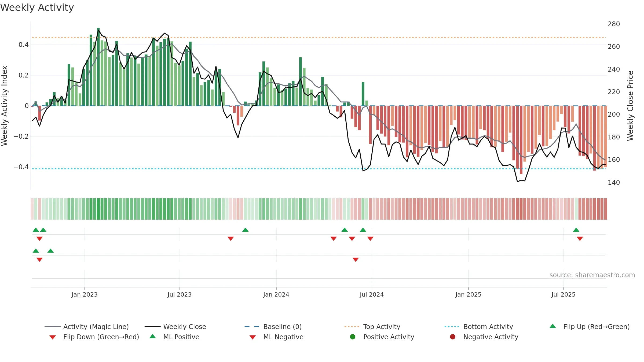Select the Flip Down marker in August 2025
Viewport: 644px width, 362px height.
580,239
